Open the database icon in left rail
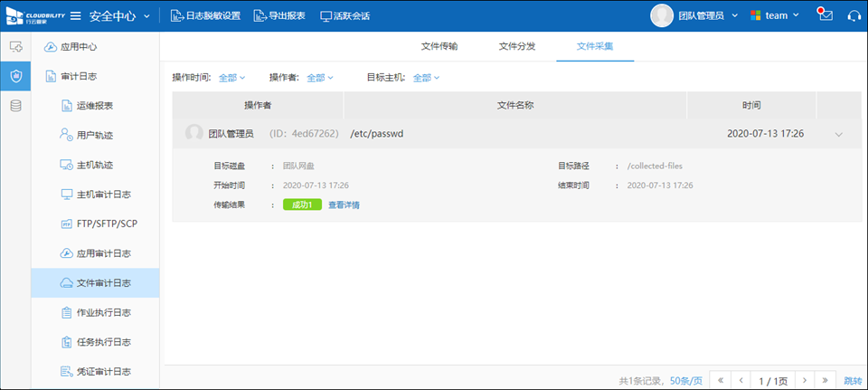Image resolution: width=868 pixels, height=390 pixels. tap(15, 106)
